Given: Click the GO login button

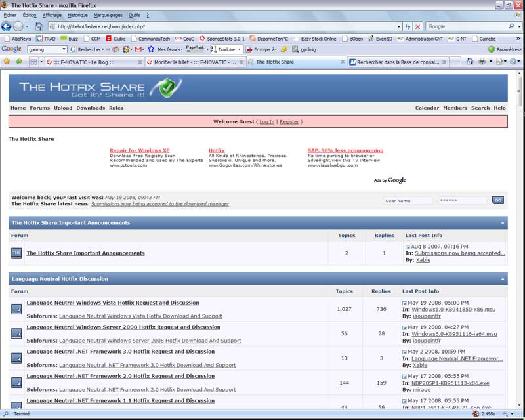Looking at the screenshot, I should 498,200.
